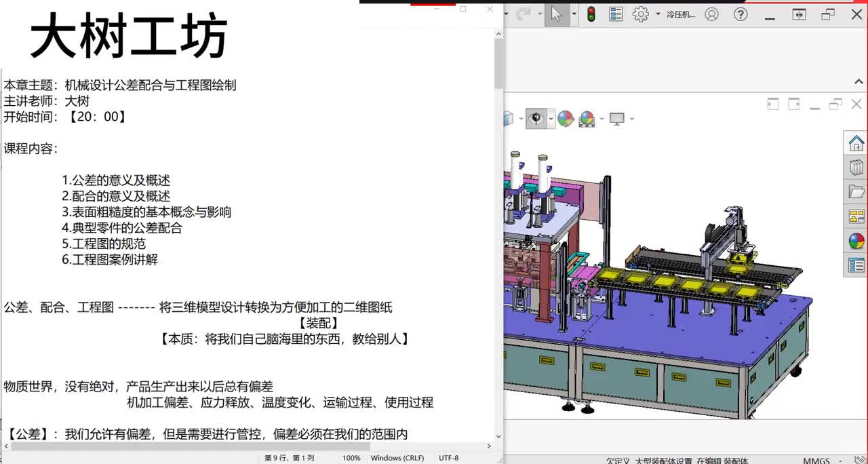Click Notepad scroll-down arrow
This screenshot has width=868, height=464.
(x=498, y=437)
